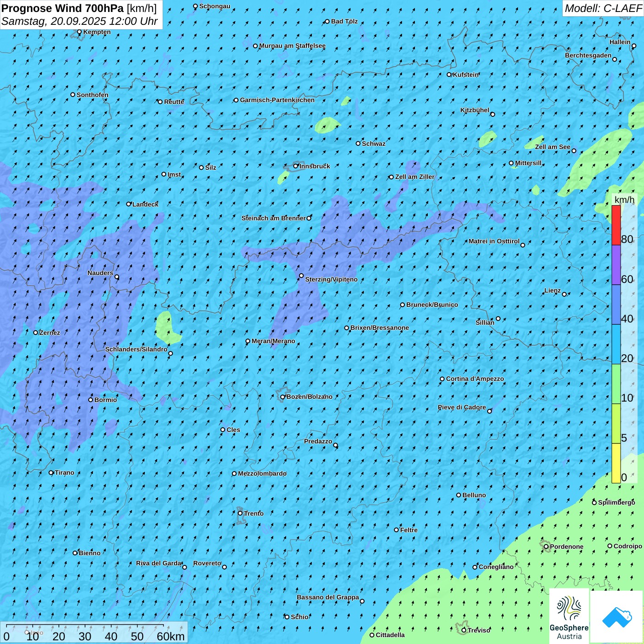
Task: Click the Kitzbühel city label
Action: (475, 110)
